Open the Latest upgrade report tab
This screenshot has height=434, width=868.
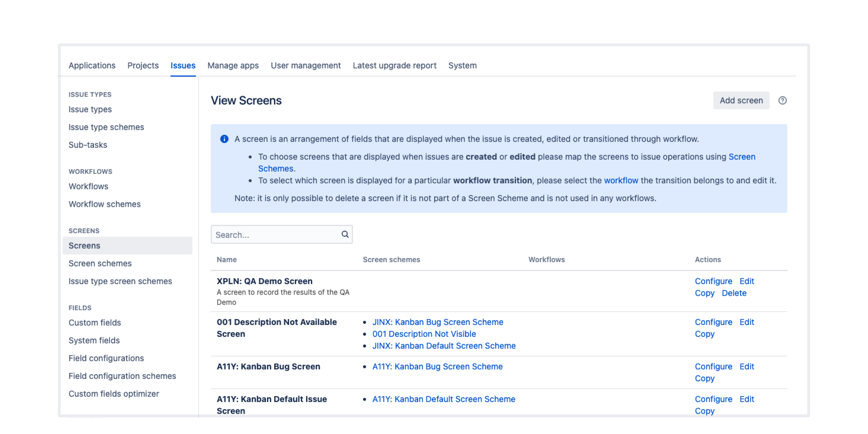click(394, 65)
